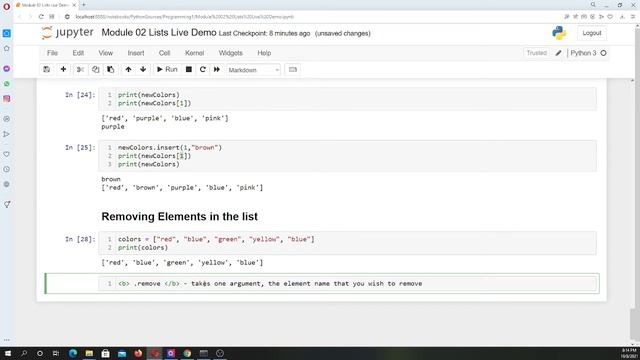Open a new browser tab with plus
The image size is (640, 360).
click(x=84, y=5)
